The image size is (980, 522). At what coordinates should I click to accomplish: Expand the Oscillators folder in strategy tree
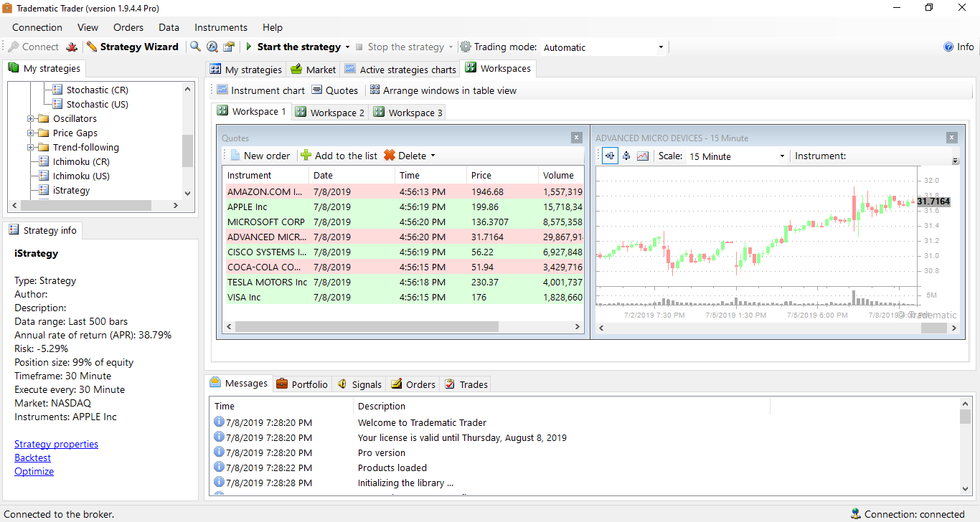click(31, 118)
